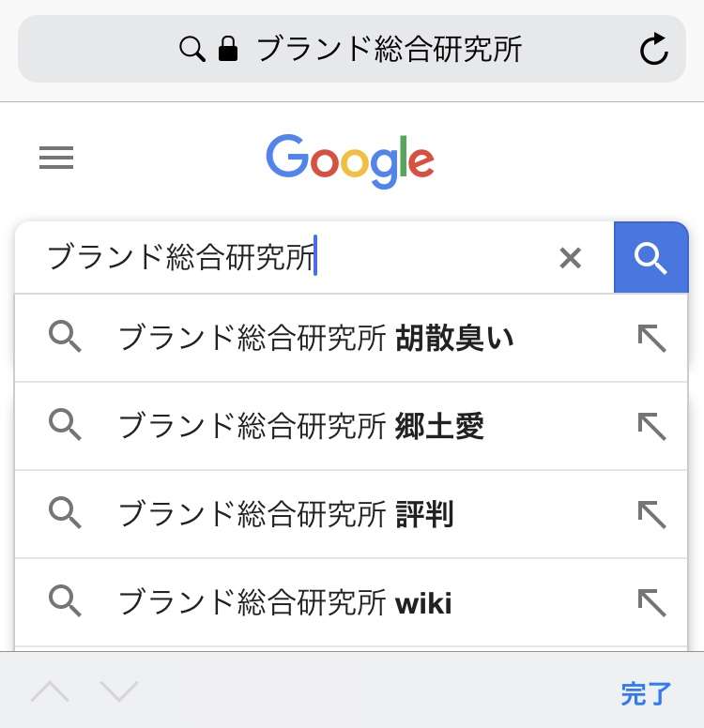This screenshot has width=704, height=728.
Task: Fill search with 郷土愛 suggestion arrow
Action: coord(651,426)
